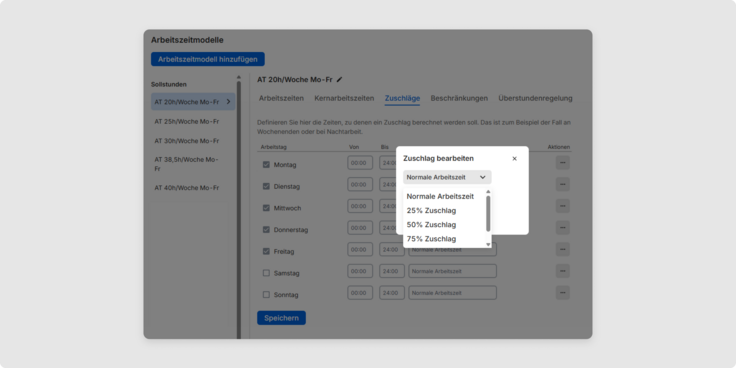Uncheck the Montag checkbox

click(x=266, y=165)
